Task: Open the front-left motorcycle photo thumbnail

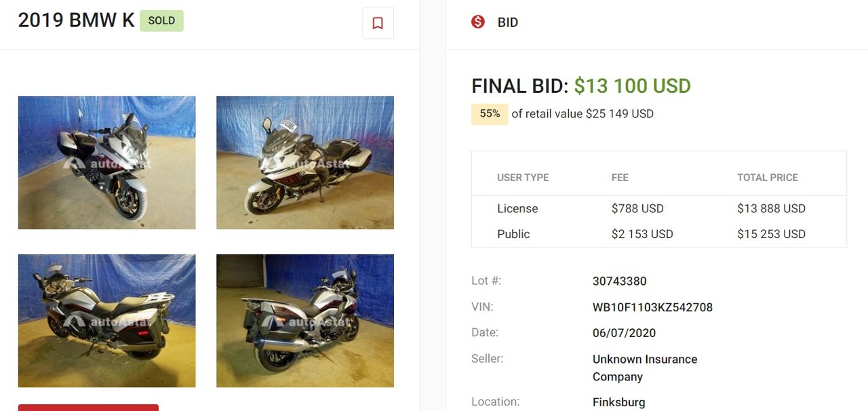Action: click(107, 163)
